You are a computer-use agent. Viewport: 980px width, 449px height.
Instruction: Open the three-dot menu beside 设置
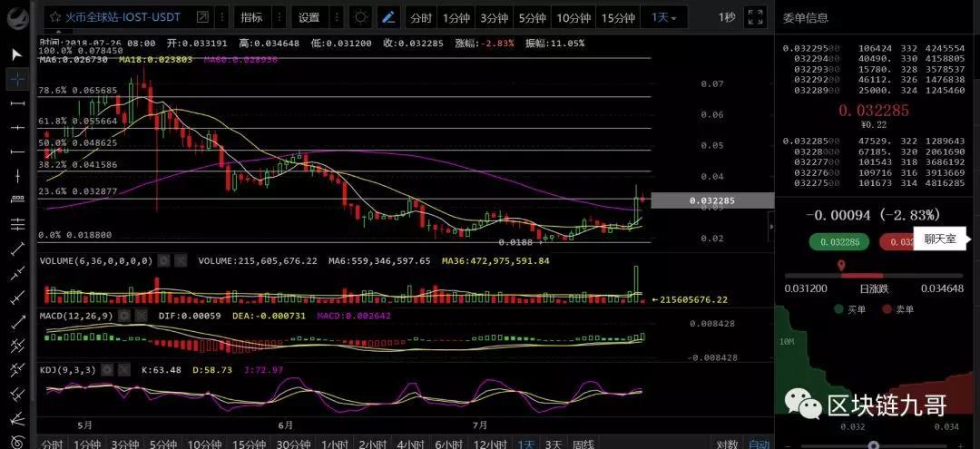click(x=337, y=17)
